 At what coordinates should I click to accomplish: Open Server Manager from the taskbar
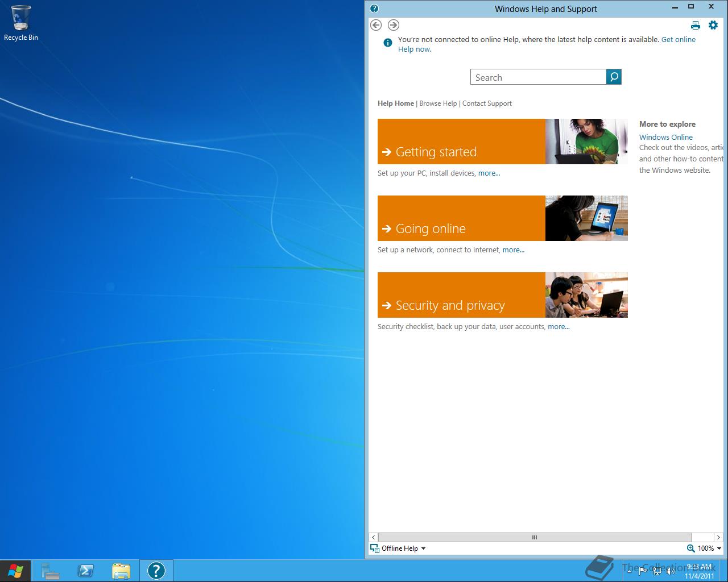click(x=51, y=571)
